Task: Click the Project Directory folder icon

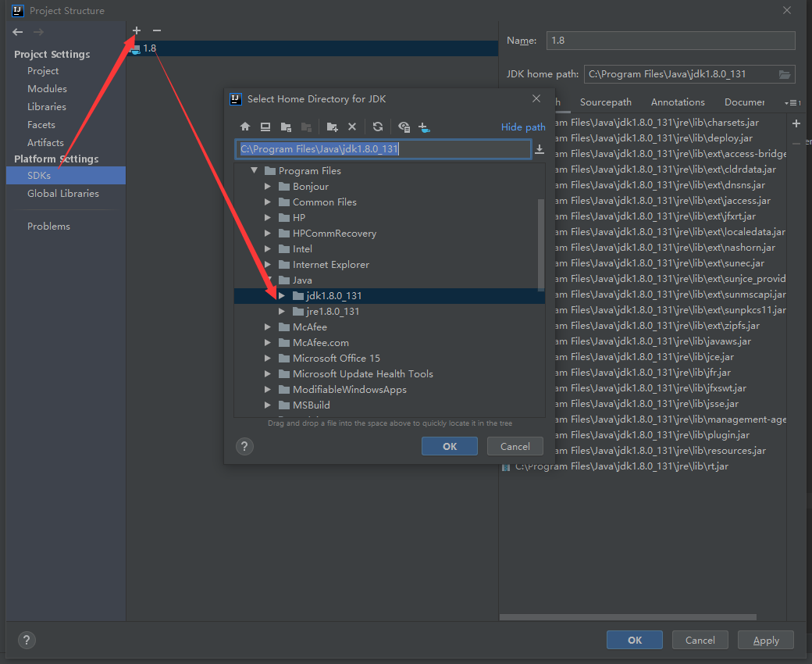Action: click(286, 127)
